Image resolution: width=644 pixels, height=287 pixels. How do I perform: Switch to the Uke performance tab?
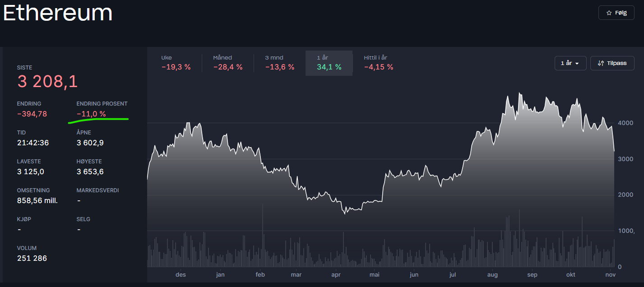coord(176,63)
